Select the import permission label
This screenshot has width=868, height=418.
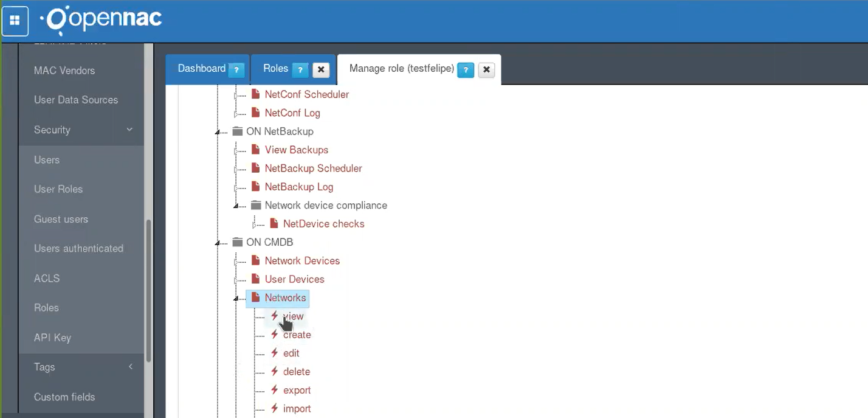[297, 408]
